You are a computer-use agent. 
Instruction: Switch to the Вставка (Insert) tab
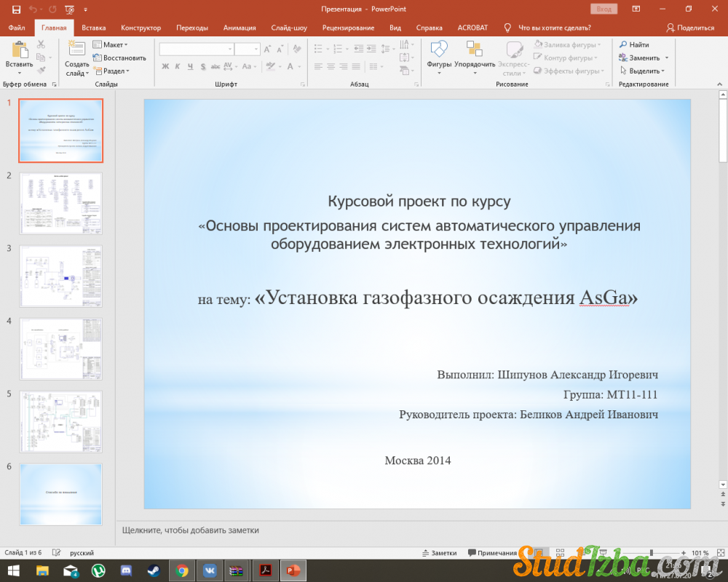coord(94,28)
